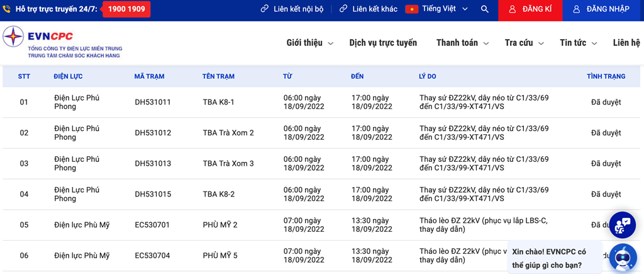Click the TÌNH TRẠNG column header
The height and width of the screenshot is (274, 644).
click(606, 76)
